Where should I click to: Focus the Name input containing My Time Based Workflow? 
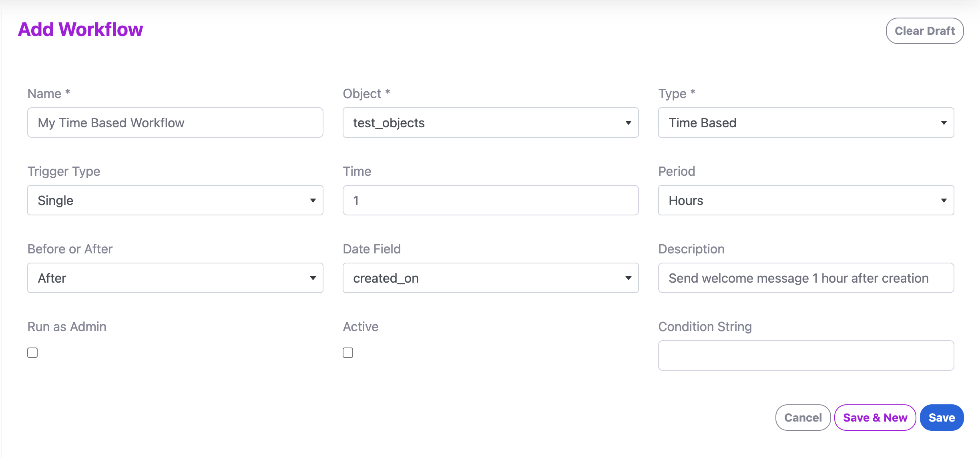(x=175, y=123)
